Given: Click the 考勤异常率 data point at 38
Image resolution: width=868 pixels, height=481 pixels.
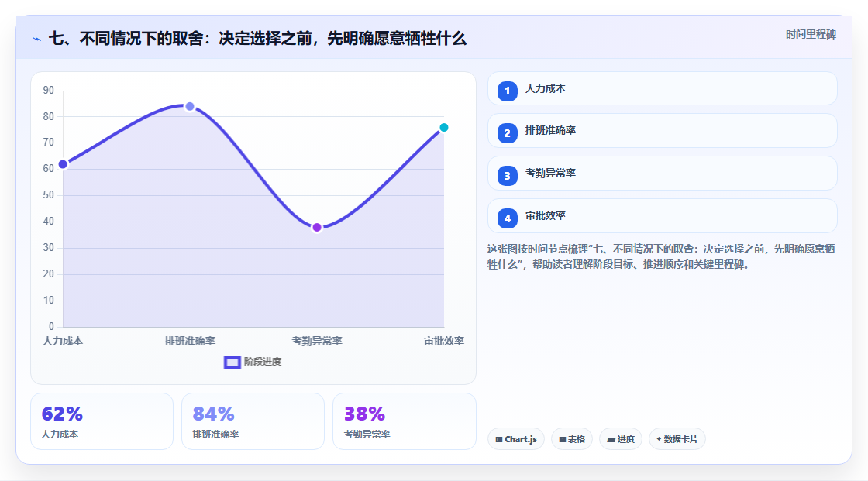Looking at the screenshot, I should 317,228.
